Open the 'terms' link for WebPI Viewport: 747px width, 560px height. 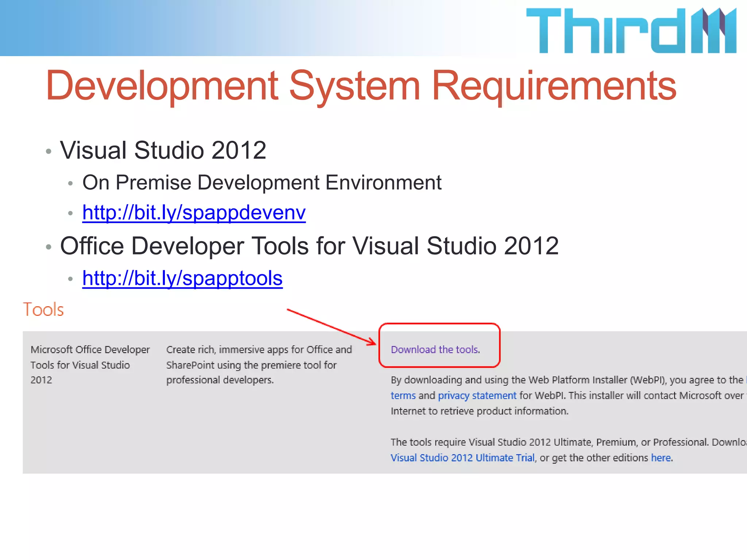click(403, 396)
